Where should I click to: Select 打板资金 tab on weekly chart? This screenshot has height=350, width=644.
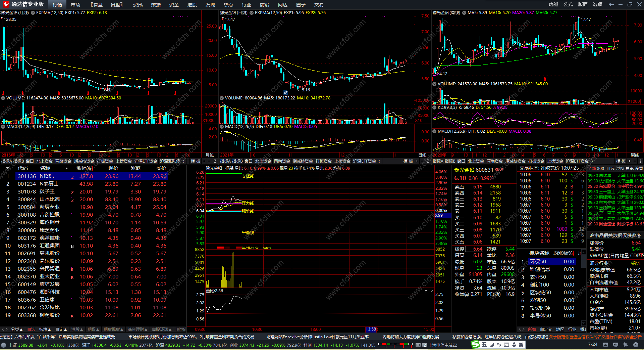pyautogui.click(x=536, y=161)
